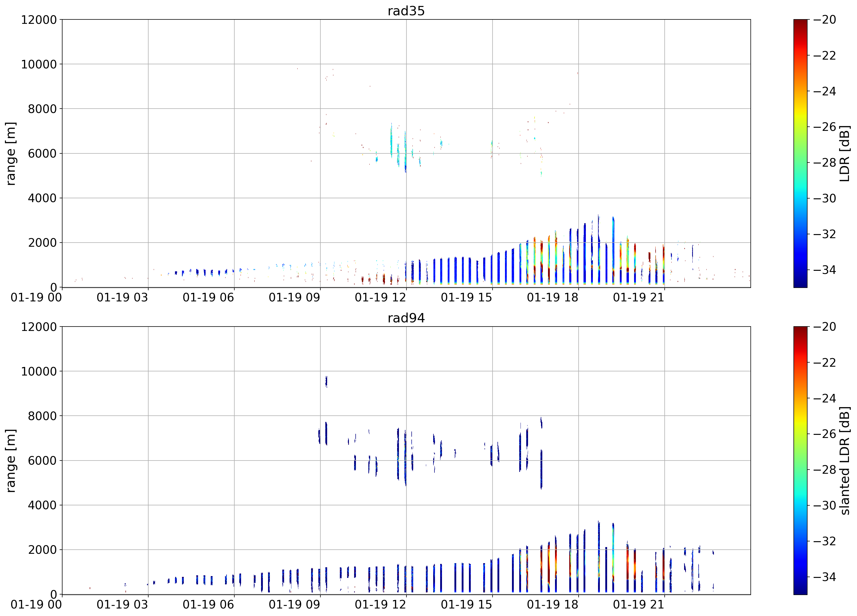Click '01-19 15' x-axis label under rad94
This screenshot has width=857, height=616.
[x=467, y=605]
